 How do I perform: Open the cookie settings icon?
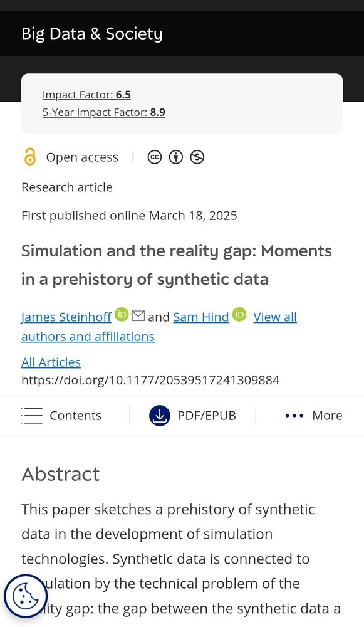[x=26, y=597]
